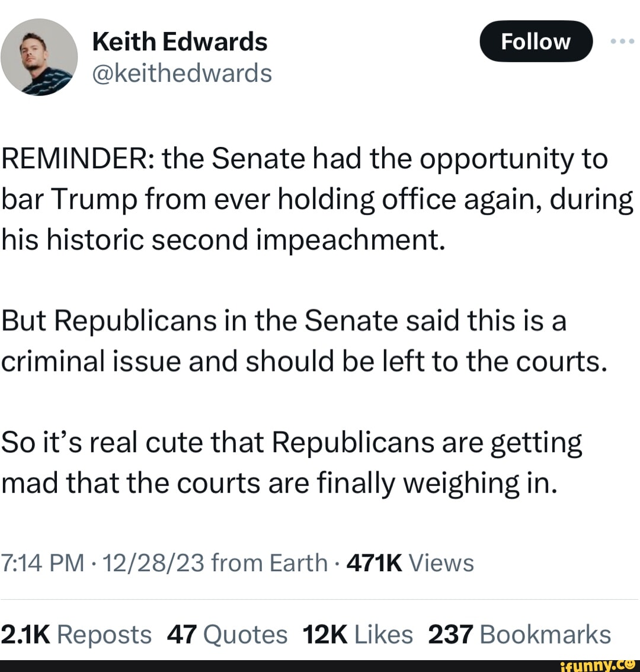This screenshot has height=672, width=640.
Task: Open the 12K Likes list
Action: (x=357, y=633)
